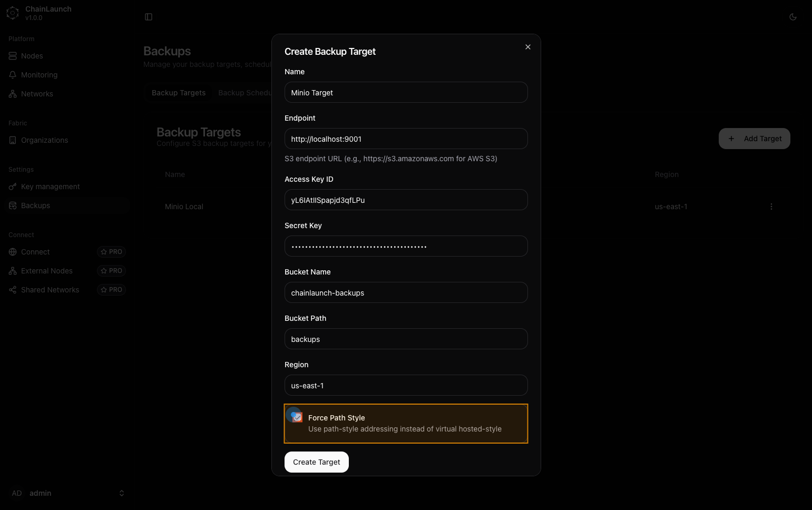The image size is (812, 510).
Task: Select Backups in the sidebar
Action: point(35,205)
